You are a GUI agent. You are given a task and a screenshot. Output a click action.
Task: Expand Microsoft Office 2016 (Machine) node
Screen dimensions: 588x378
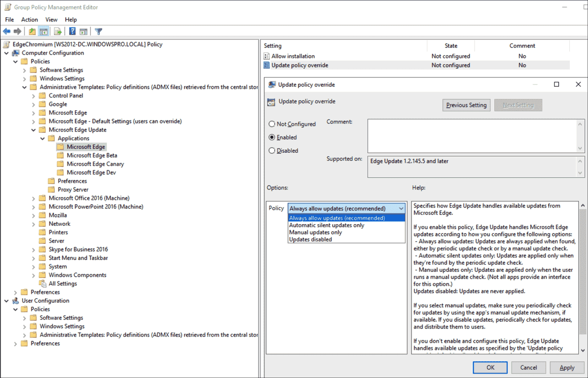click(34, 198)
